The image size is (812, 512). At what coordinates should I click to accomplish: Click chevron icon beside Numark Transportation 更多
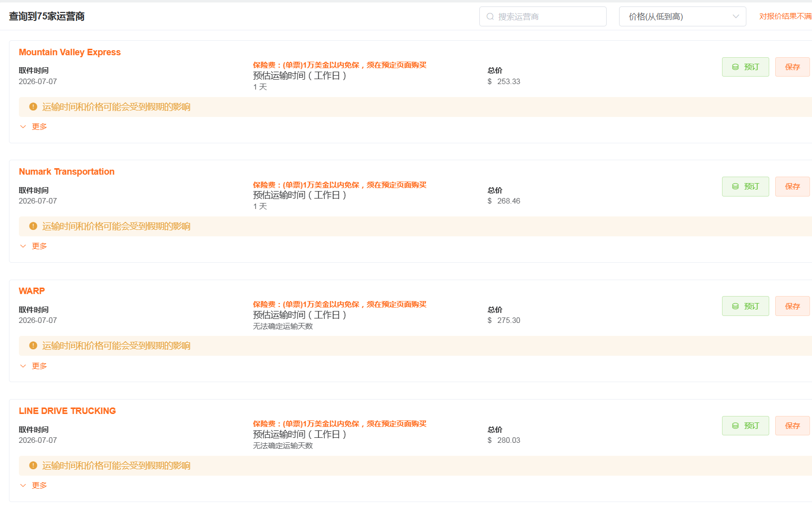(x=23, y=246)
